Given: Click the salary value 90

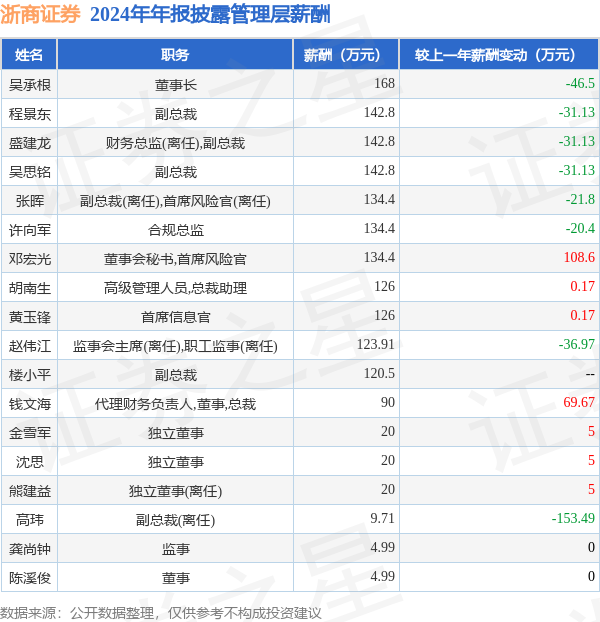Looking at the screenshot, I should tap(388, 402).
